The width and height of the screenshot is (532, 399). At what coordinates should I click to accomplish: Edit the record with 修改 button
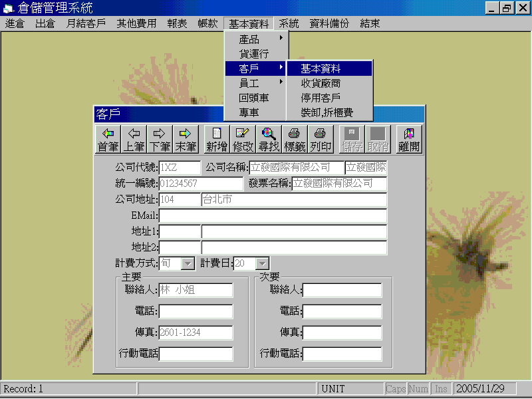coord(243,140)
